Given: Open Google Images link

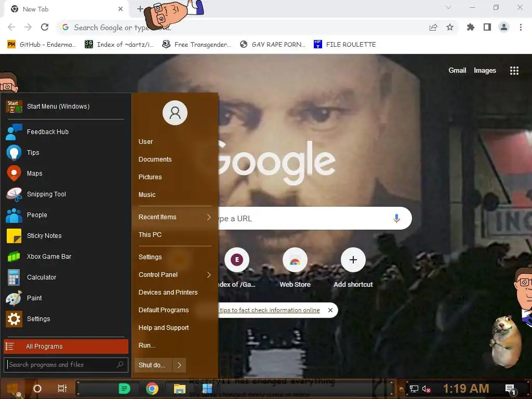Looking at the screenshot, I should pyautogui.click(x=485, y=71).
